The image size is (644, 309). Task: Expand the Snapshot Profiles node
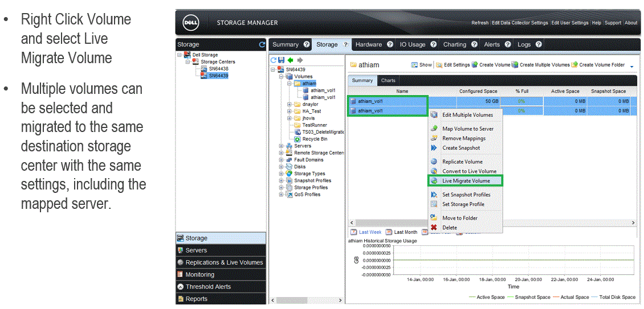(282, 180)
